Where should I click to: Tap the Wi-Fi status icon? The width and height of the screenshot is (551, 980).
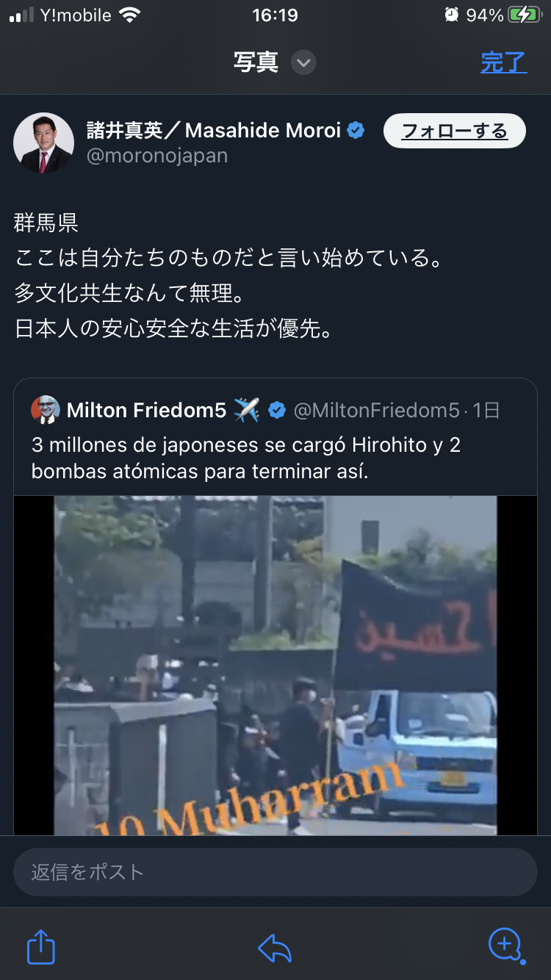click(130, 15)
